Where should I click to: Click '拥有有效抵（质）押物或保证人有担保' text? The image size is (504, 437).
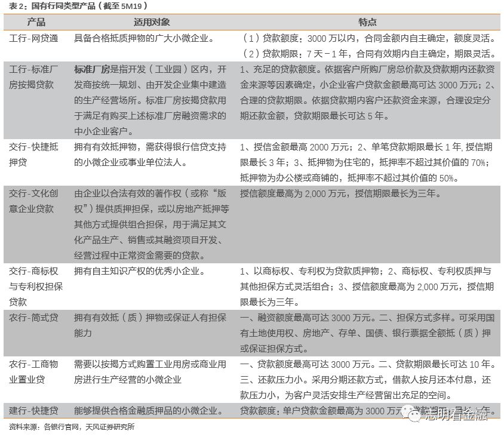pos(150,318)
